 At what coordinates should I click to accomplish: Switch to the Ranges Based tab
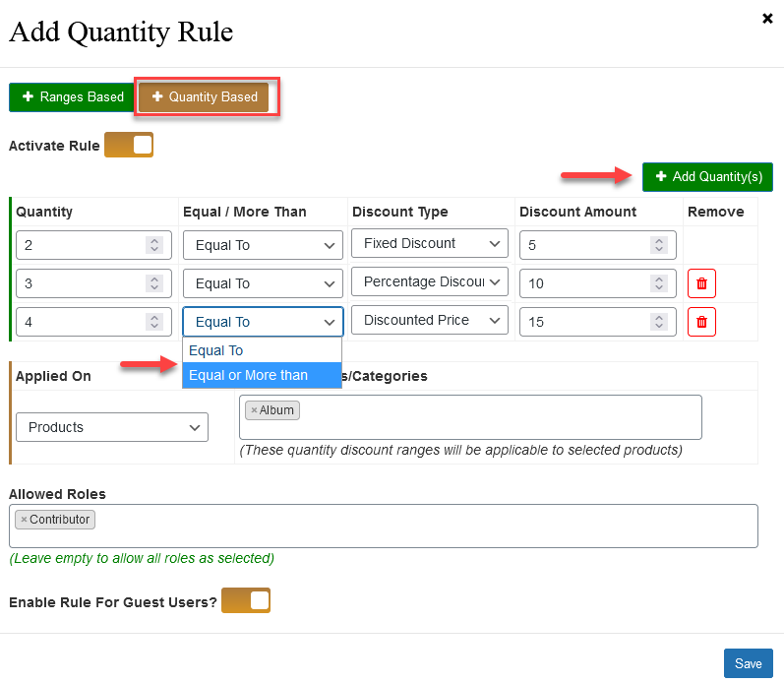click(72, 97)
